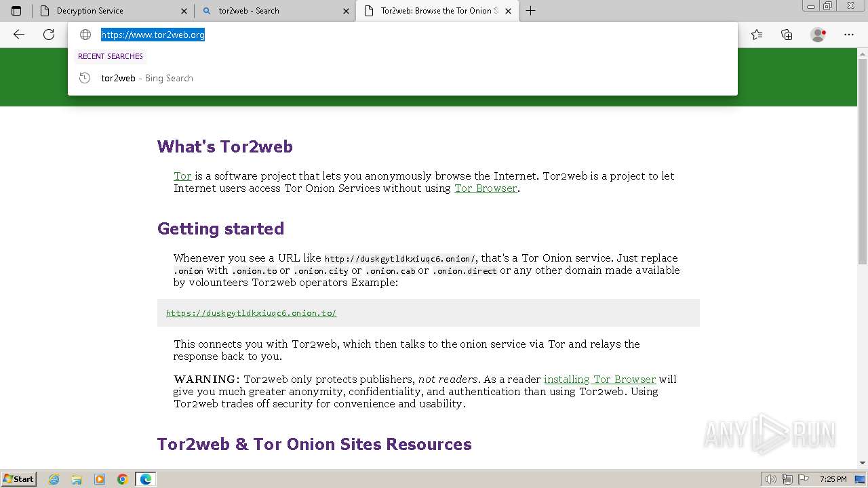Open media player taskbar icon
The image size is (868, 488).
pyautogui.click(x=100, y=479)
